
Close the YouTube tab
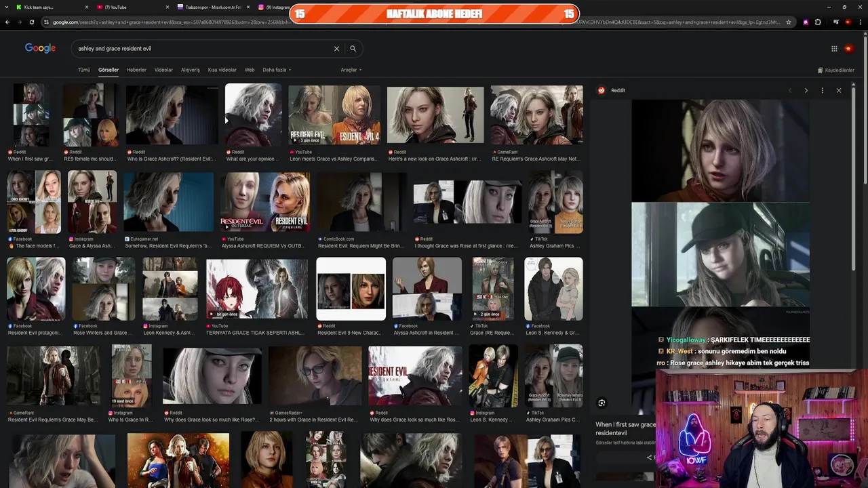coord(167,7)
